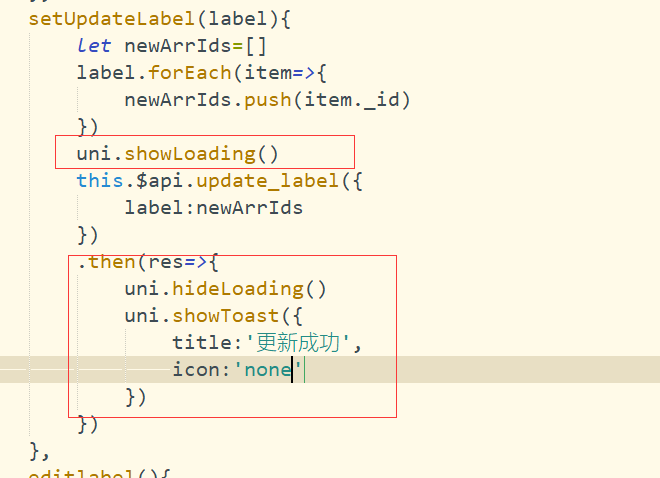Click the '更新成功' string value
The height and width of the screenshot is (478, 660).
coord(298,343)
